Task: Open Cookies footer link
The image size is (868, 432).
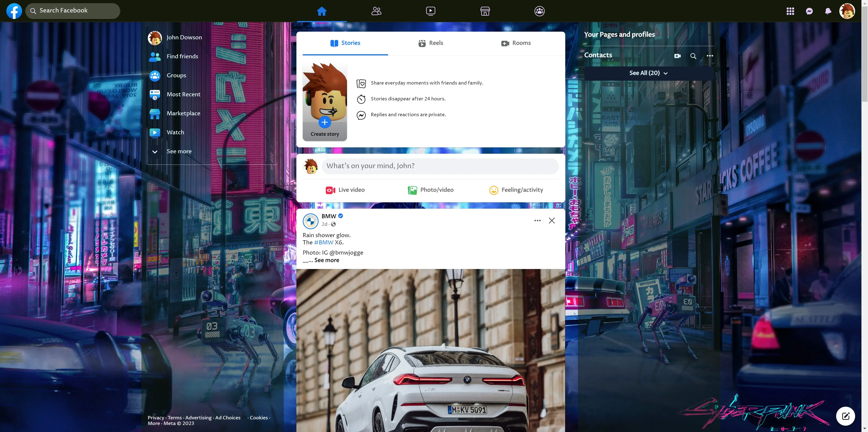Action: click(259, 418)
